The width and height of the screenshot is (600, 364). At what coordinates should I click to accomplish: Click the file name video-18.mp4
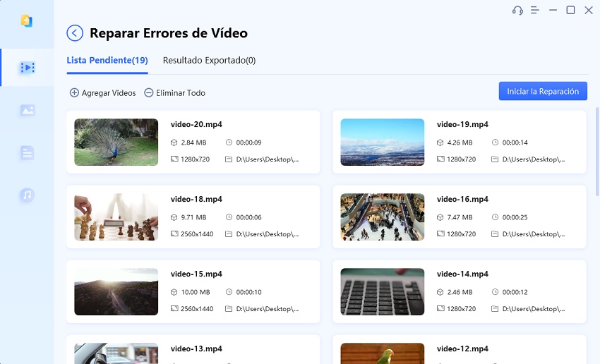[x=196, y=199]
